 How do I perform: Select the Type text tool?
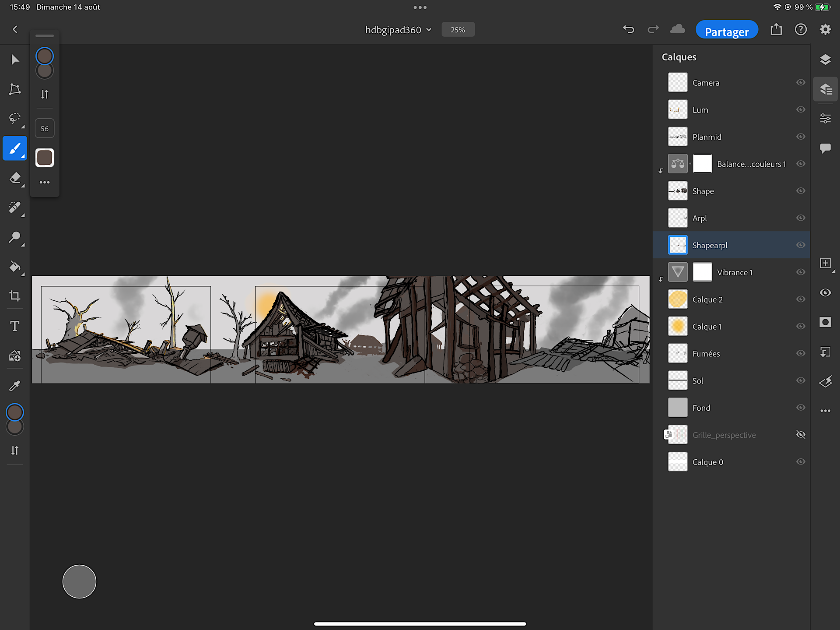(x=15, y=326)
